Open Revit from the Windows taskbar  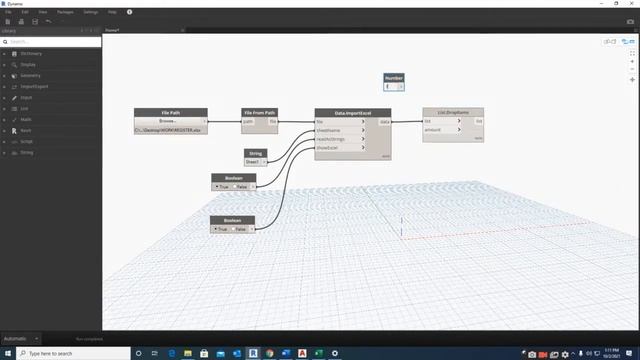tap(253, 353)
